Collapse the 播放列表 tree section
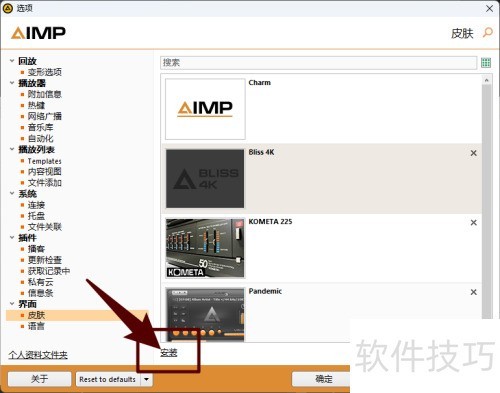Image resolution: width=500 pixels, height=393 pixels. coord(12,149)
